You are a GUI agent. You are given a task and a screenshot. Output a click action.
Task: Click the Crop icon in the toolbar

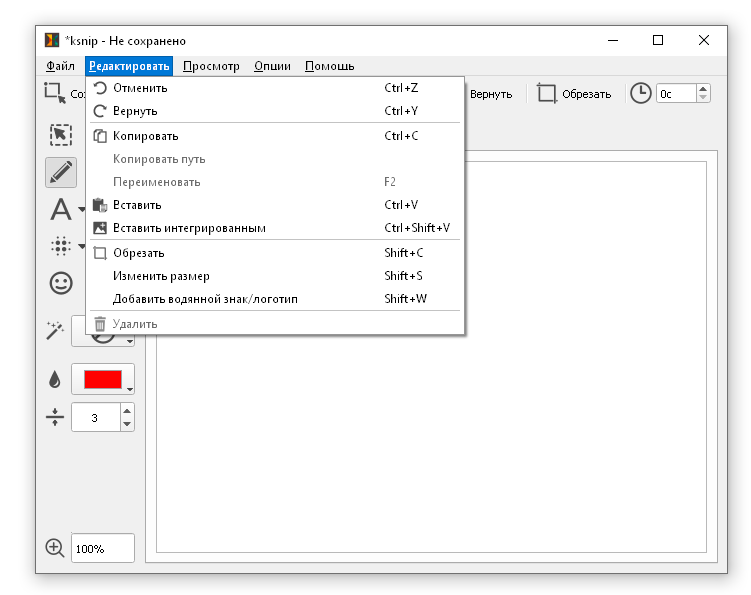(546, 93)
